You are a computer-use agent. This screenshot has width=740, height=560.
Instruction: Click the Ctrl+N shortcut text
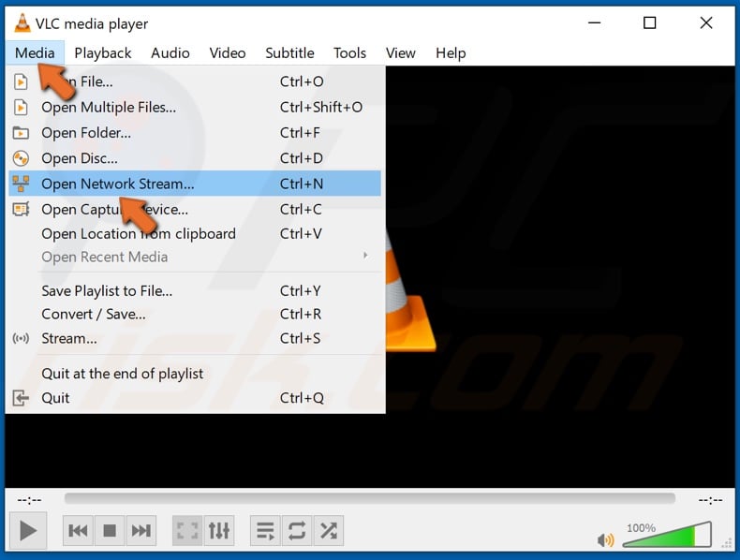pos(302,184)
